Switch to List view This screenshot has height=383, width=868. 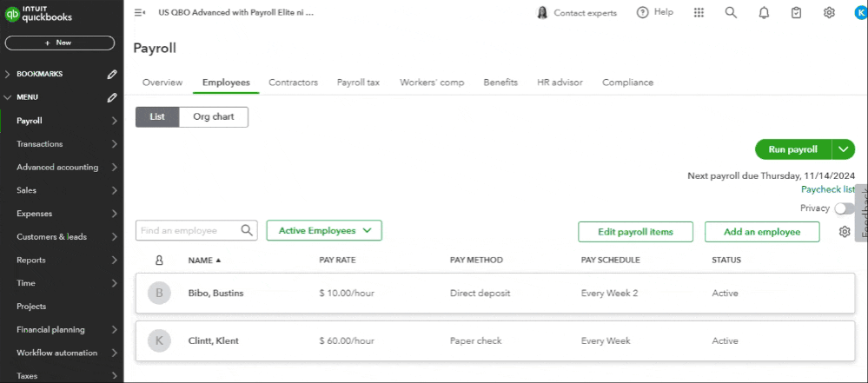click(x=157, y=116)
